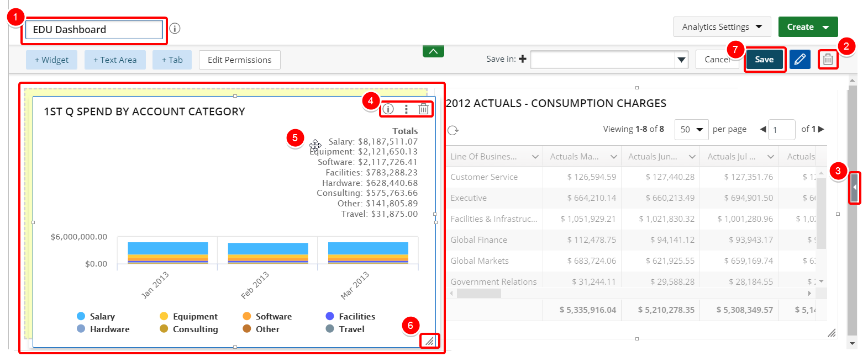Image resolution: width=868 pixels, height=362 pixels.
Task: Click the 2012 Actuals Consumption Charges title
Action: click(556, 103)
